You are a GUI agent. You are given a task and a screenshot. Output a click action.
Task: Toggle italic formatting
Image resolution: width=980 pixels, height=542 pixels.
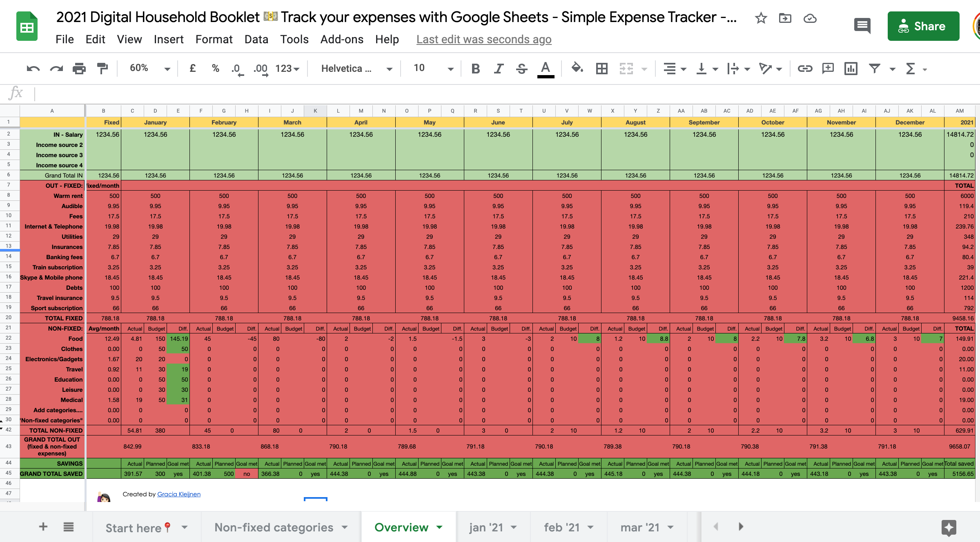click(x=499, y=68)
